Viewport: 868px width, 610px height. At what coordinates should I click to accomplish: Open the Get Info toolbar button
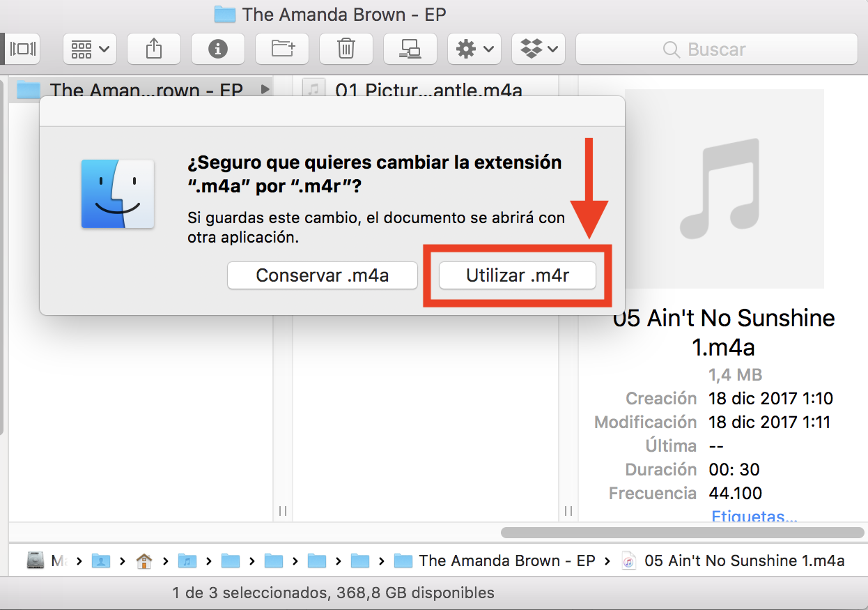218,49
